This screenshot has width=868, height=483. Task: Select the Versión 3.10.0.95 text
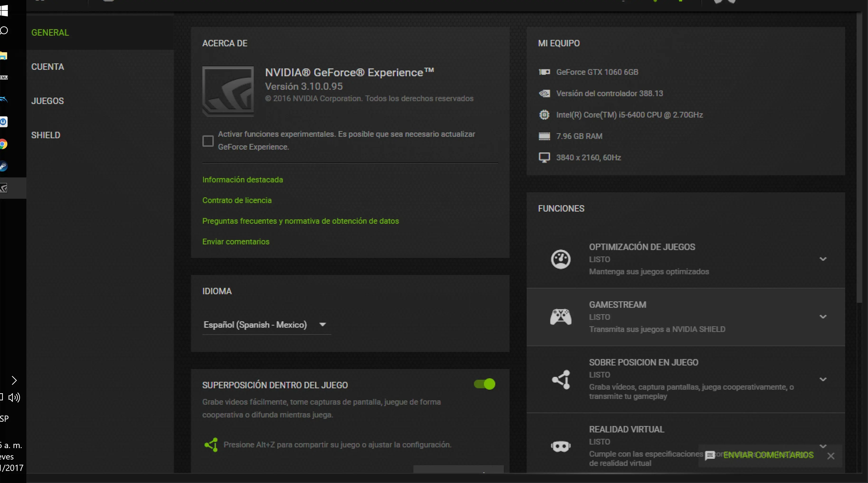[304, 87]
